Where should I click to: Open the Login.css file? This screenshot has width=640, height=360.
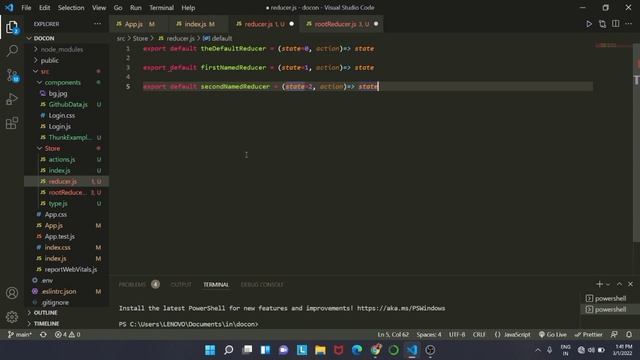[x=62, y=116]
